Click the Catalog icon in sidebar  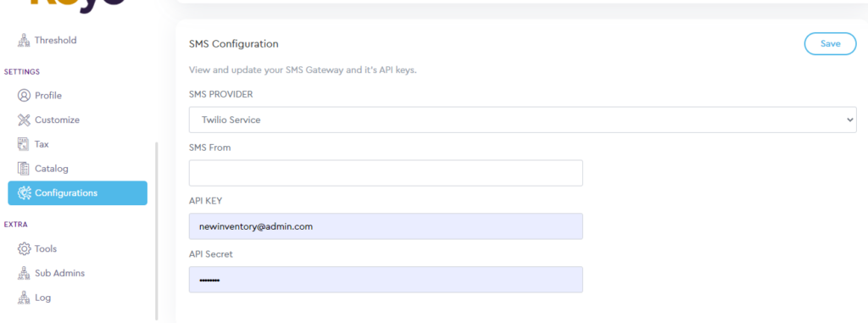pyautogui.click(x=23, y=169)
